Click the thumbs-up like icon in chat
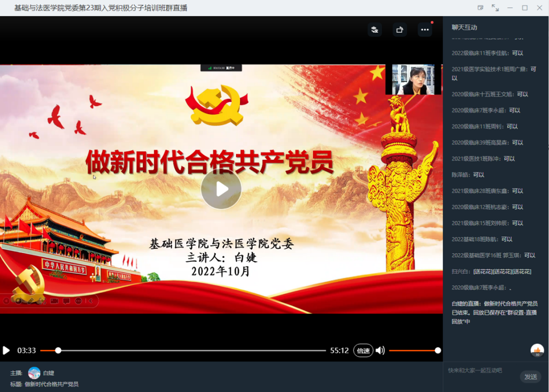Image resolution: width=549 pixels, height=392 pixels. point(537,350)
